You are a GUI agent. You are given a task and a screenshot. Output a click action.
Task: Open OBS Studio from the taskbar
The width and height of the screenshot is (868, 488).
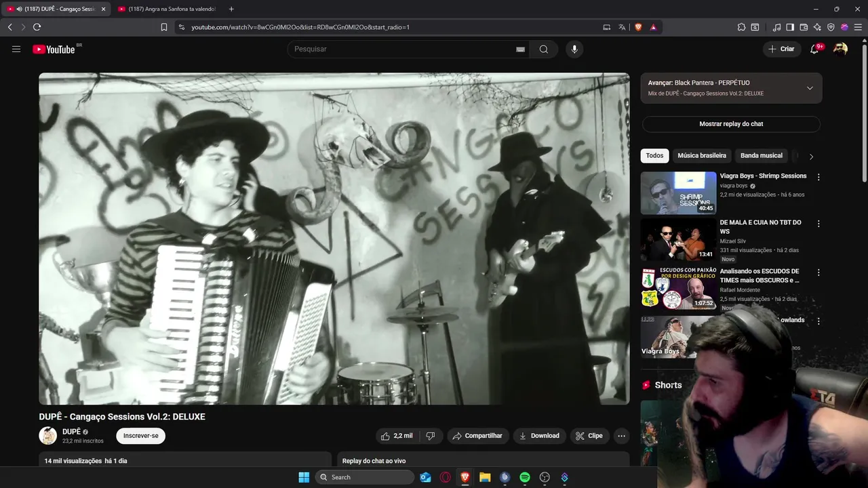[x=545, y=477]
